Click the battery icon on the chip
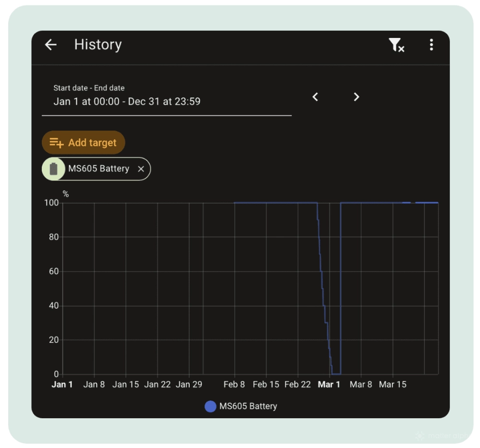Viewport: 480px width, 448px height. coord(54,169)
